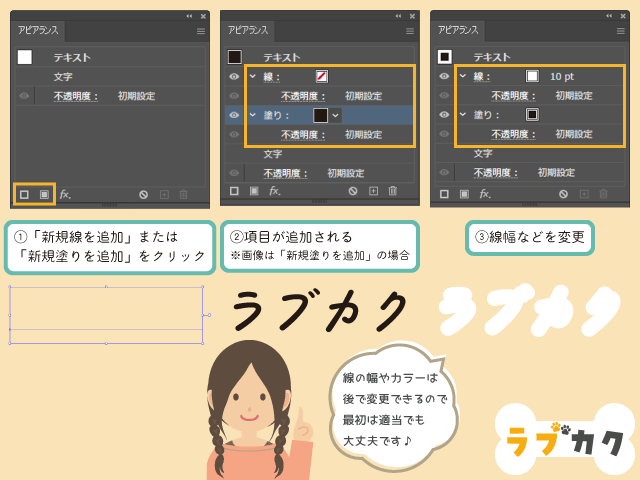The height and width of the screenshot is (480, 640).
Task: Click the black fill swatch in the highlighted row
Action: click(x=321, y=116)
